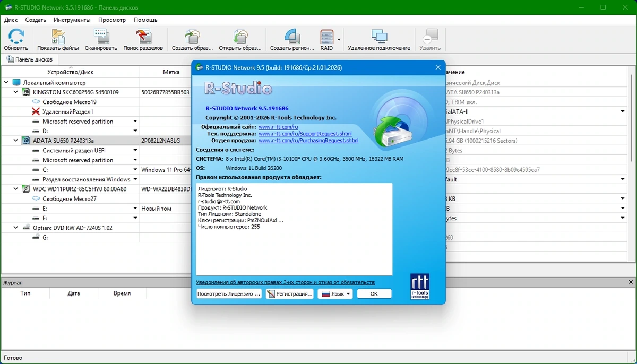Open dropdown arrow on the E: row
The width and height of the screenshot is (637, 364).
[x=135, y=209]
